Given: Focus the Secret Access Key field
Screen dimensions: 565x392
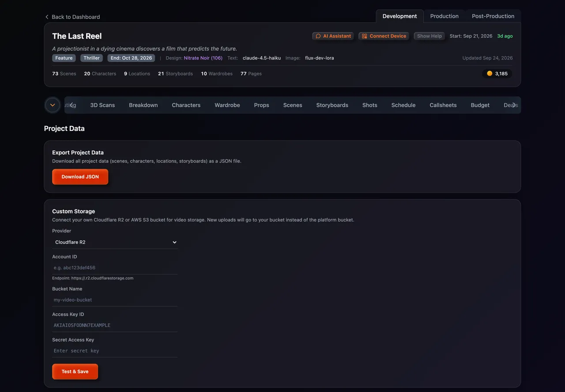Looking at the screenshot, I should click(x=115, y=351).
